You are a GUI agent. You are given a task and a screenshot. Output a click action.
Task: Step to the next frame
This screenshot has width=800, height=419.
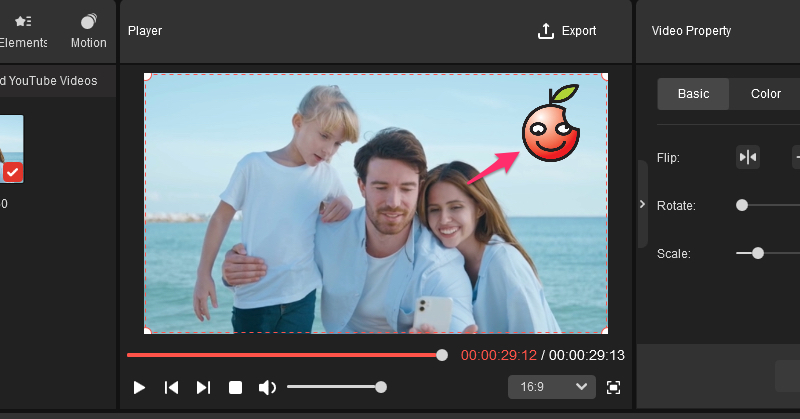tap(203, 387)
